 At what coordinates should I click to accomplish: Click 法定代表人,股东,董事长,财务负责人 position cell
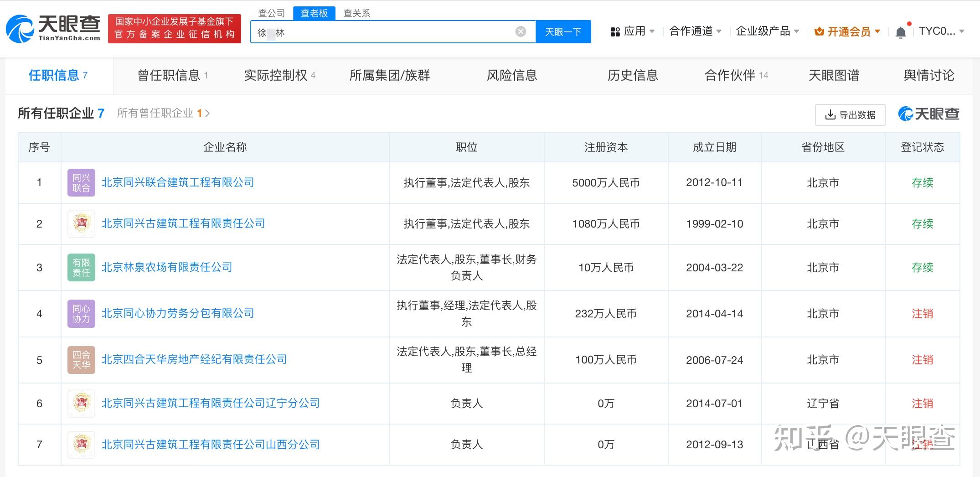[x=466, y=268]
